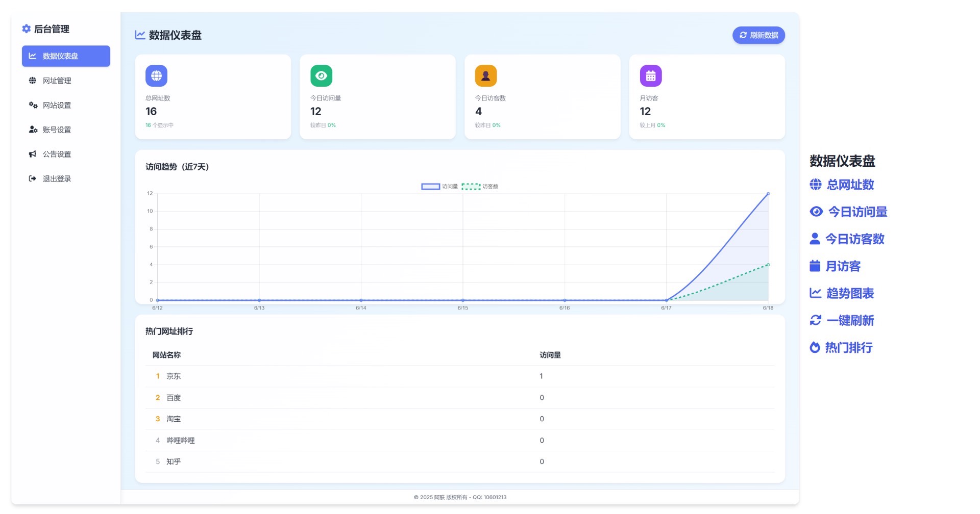Click the chart icon beside 数据仪表盘 heading
The width and height of the screenshot is (980, 514).
pyautogui.click(x=140, y=35)
